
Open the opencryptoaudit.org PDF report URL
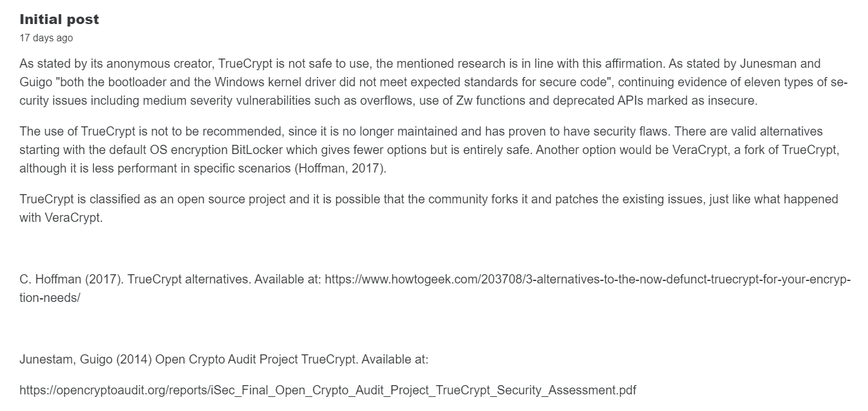[x=328, y=390]
